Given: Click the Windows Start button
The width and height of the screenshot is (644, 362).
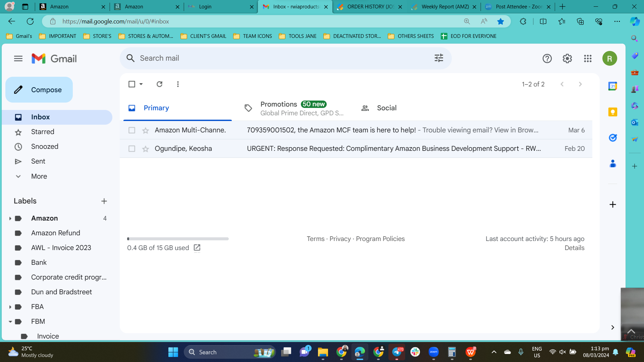Looking at the screenshot, I should coord(173,352).
